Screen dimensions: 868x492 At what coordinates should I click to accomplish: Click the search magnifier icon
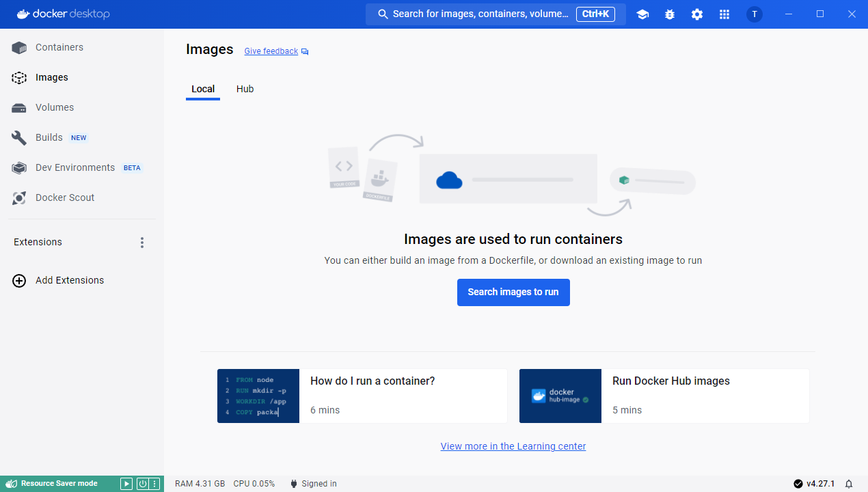(x=383, y=14)
